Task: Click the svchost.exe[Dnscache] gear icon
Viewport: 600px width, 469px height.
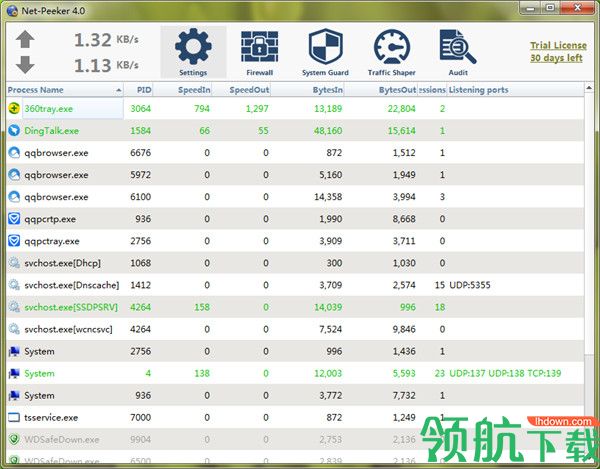Action: [x=14, y=285]
